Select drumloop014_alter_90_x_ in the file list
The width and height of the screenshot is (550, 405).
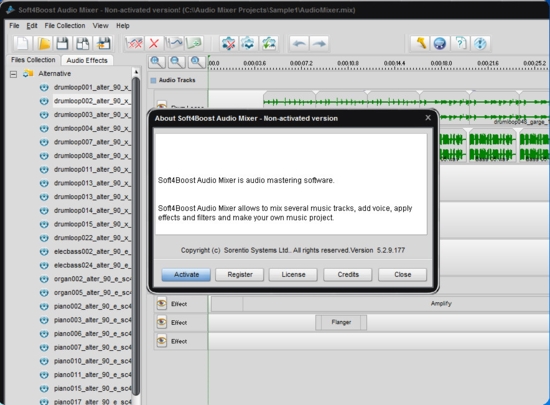click(x=92, y=211)
